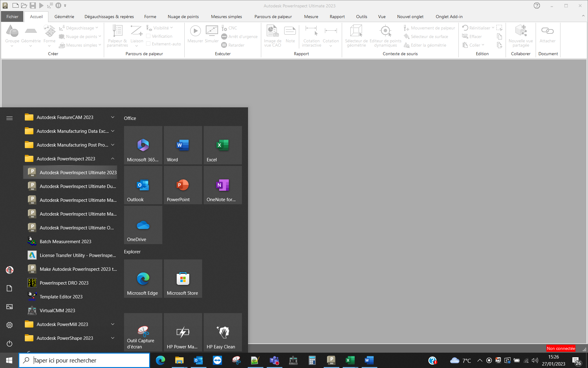
Task: Click the help question mark icon
Action: (x=537, y=6)
